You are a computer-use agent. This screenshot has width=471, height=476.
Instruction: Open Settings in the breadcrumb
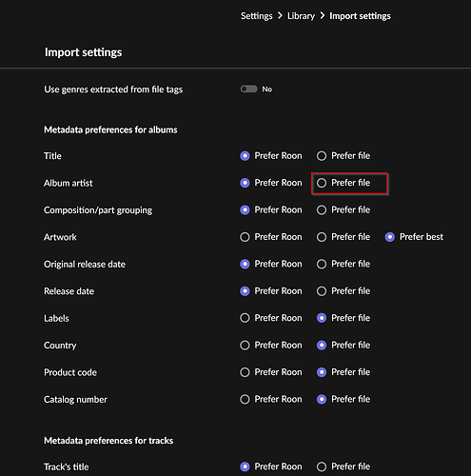coord(256,16)
